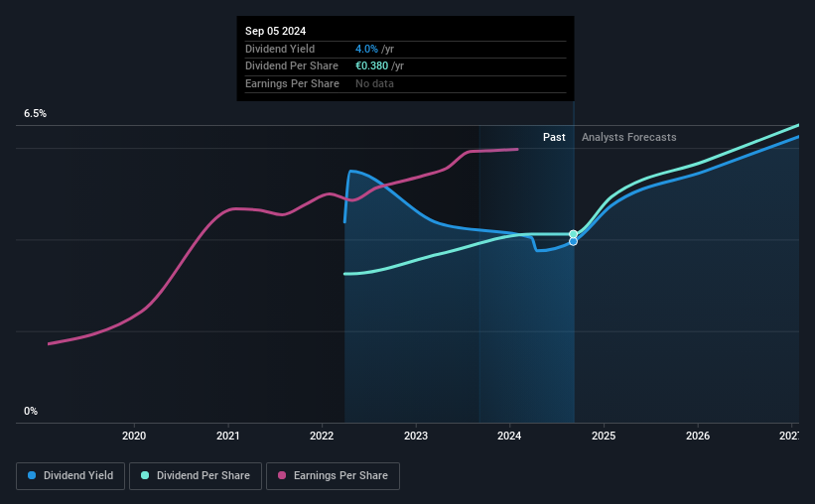This screenshot has width=815, height=504.
Task: Click the 4.0% Dividend Yield tooltip value
Action: click(x=366, y=49)
